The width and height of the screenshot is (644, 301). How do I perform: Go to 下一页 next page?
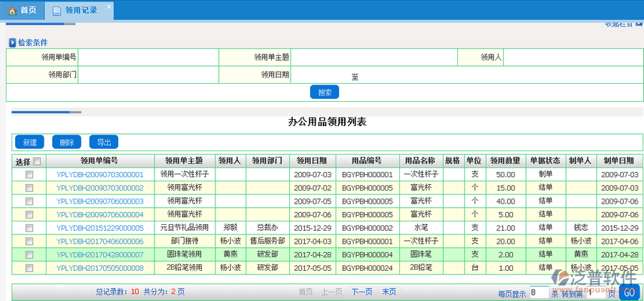(361, 292)
